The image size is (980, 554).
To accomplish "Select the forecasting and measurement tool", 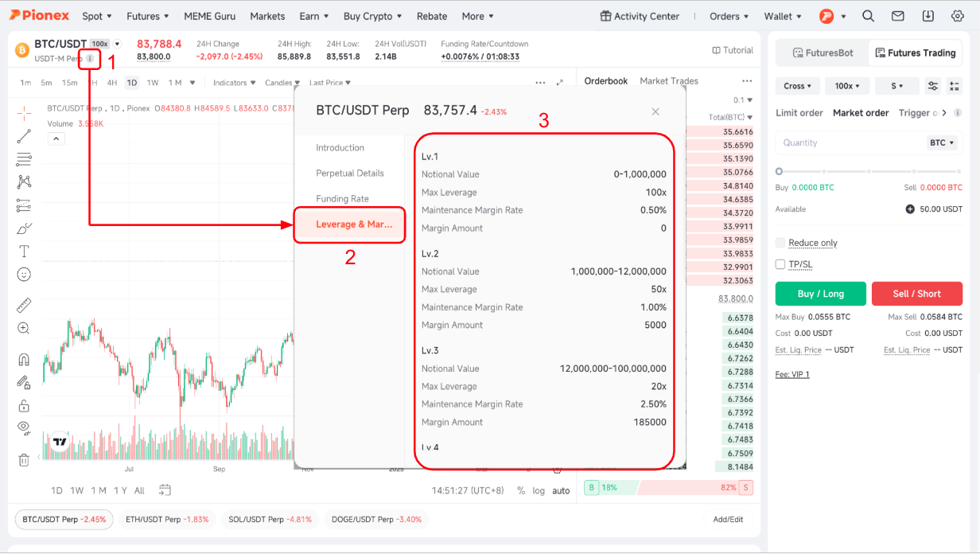I will (24, 205).
